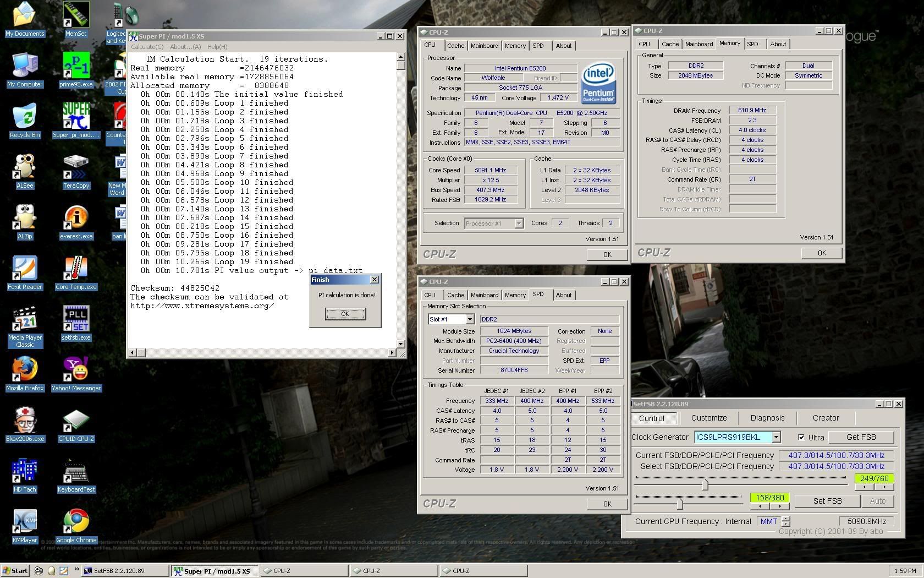The image size is (924, 578).
Task: Click Super PI vertical scrollbar down arrow
Action: (400, 343)
